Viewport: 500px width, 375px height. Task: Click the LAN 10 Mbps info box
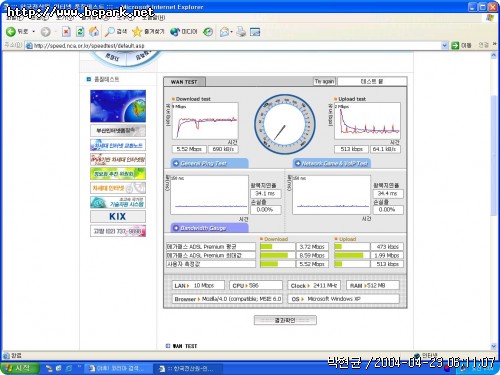(x=198, y=286)
